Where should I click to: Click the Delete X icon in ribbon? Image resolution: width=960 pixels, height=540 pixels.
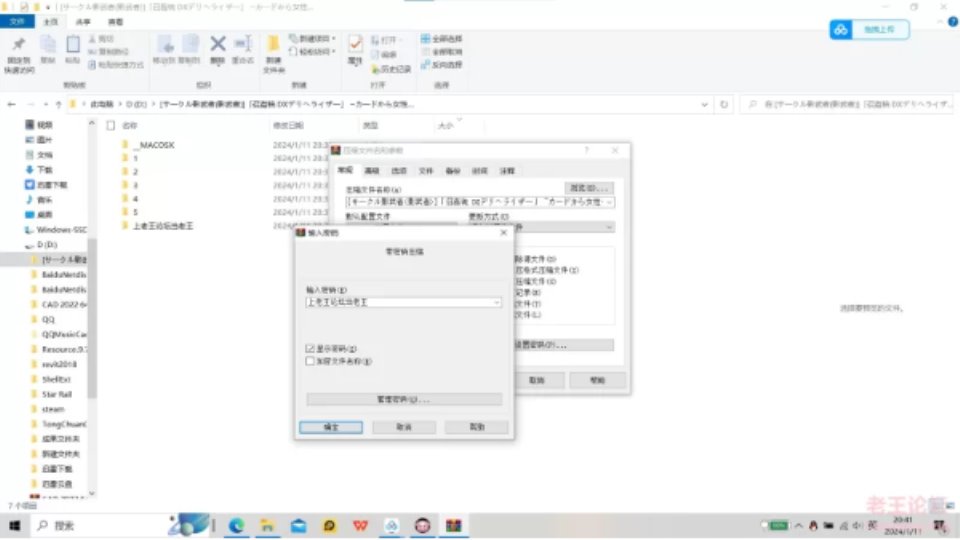pos(217,50)
